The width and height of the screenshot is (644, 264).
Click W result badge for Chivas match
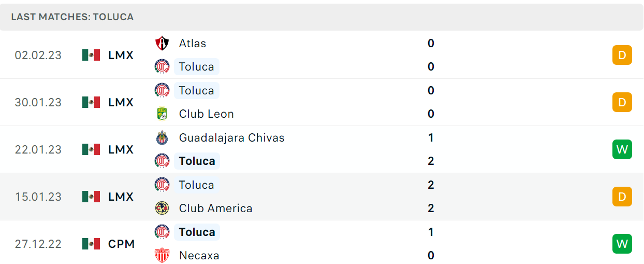pos(622,149)
